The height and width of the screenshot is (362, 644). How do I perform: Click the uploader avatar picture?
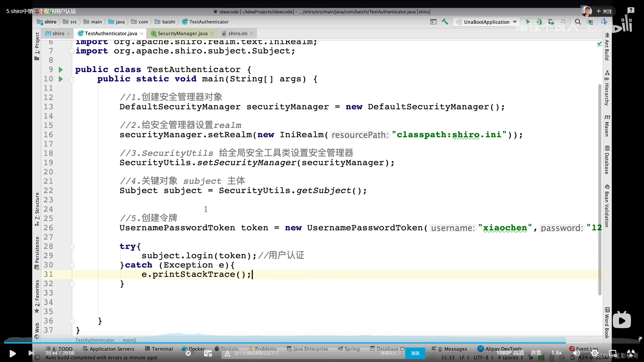(587, 11)
